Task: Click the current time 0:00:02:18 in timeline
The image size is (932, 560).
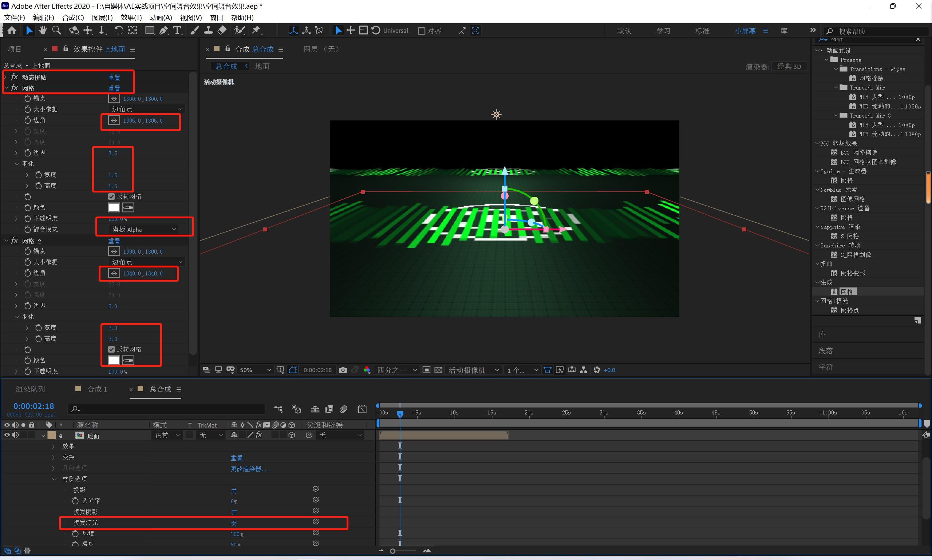Action: click(x=33, y=406)
